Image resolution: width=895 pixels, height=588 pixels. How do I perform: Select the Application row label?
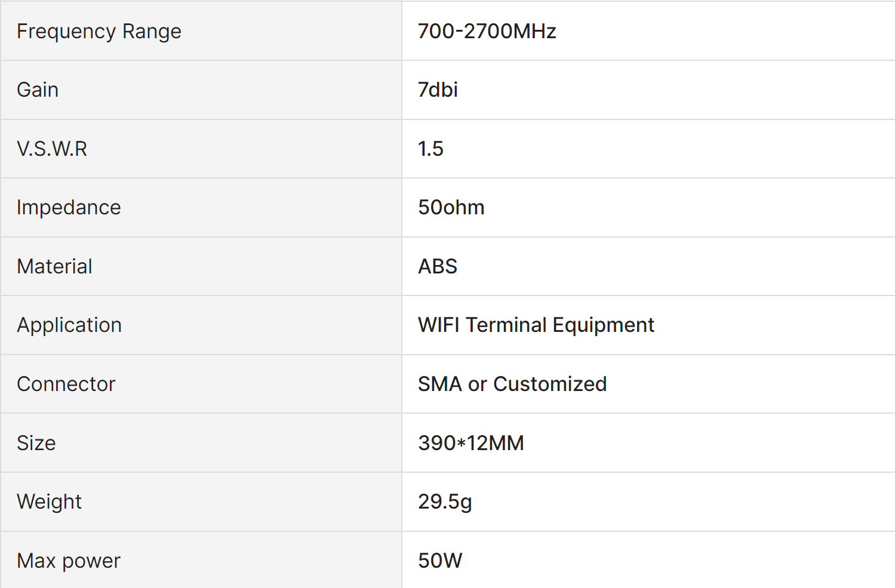point(69,325)
